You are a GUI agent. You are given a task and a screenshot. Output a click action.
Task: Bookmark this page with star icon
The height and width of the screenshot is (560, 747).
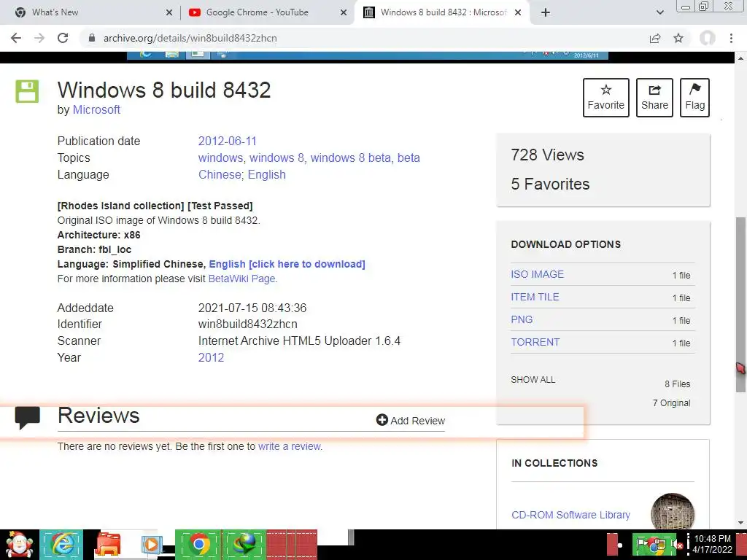click(x=678, y=38)
